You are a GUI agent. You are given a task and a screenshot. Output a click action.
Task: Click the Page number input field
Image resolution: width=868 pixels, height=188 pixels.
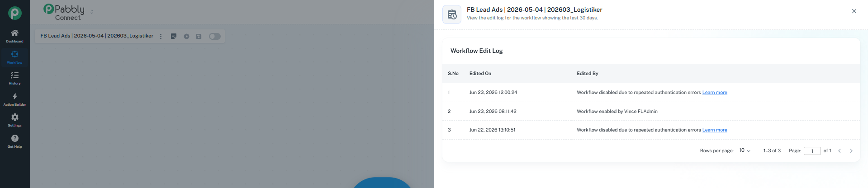pyautogui.click(x=812, y=151)
